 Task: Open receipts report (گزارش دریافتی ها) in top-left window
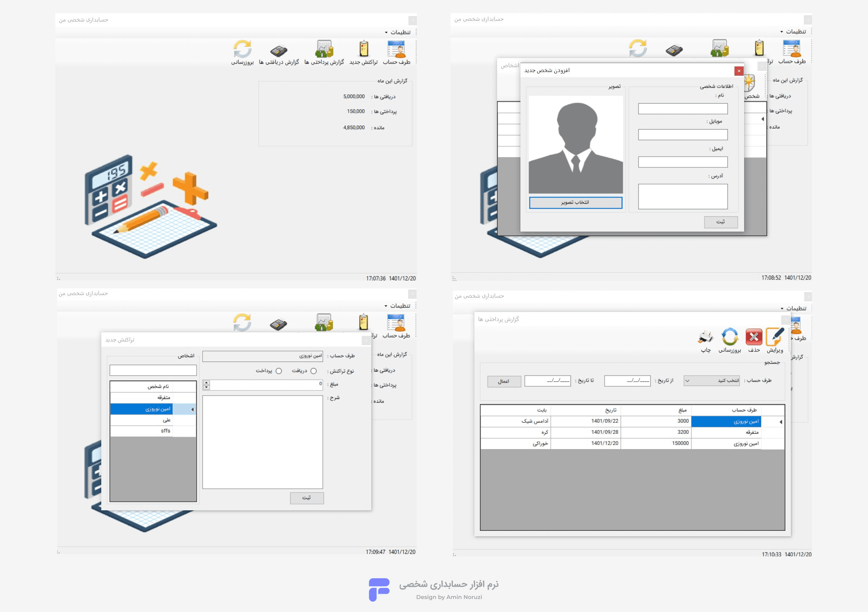pos(279,50)
